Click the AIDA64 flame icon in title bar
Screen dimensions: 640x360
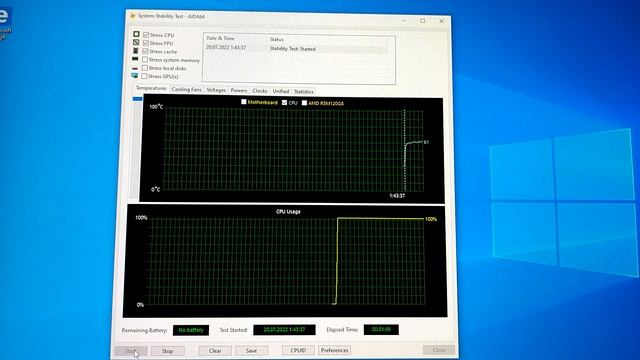(x=133, y=16)
